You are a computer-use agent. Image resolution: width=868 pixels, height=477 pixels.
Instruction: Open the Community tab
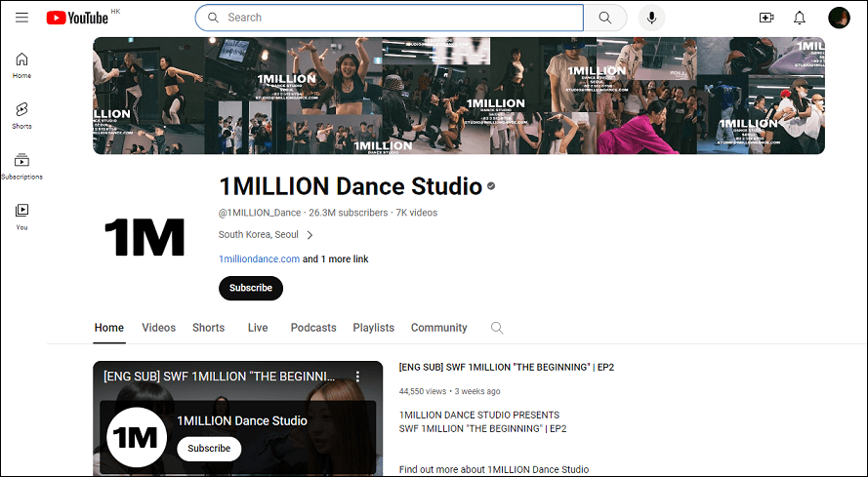pos(439,328)
